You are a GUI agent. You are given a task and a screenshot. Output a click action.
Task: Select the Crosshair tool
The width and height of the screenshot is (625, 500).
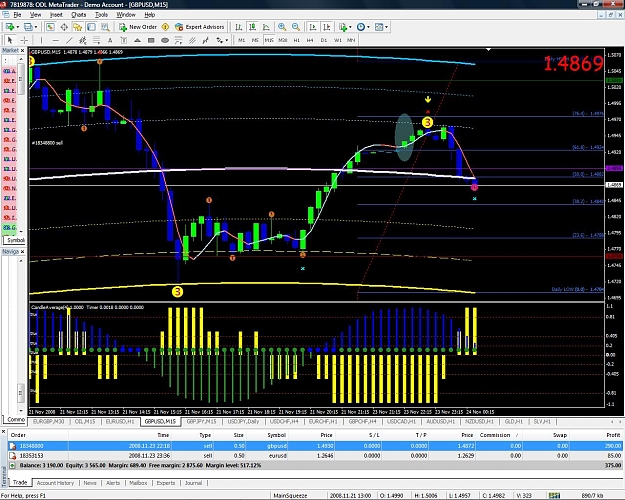[24, 40]
